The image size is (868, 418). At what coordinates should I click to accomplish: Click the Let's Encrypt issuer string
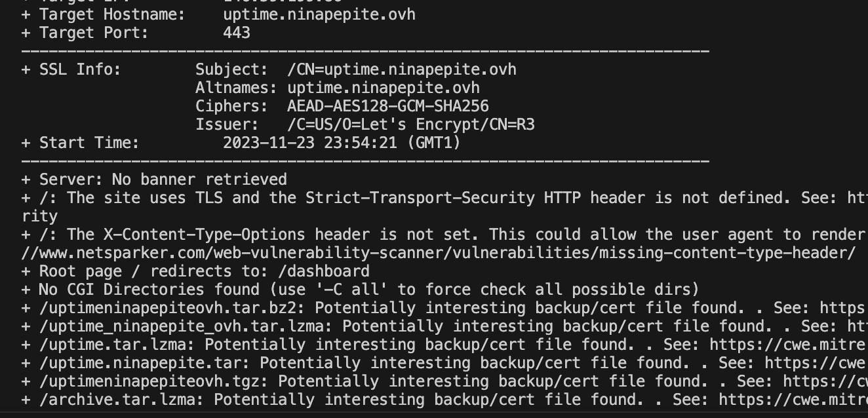411,124
